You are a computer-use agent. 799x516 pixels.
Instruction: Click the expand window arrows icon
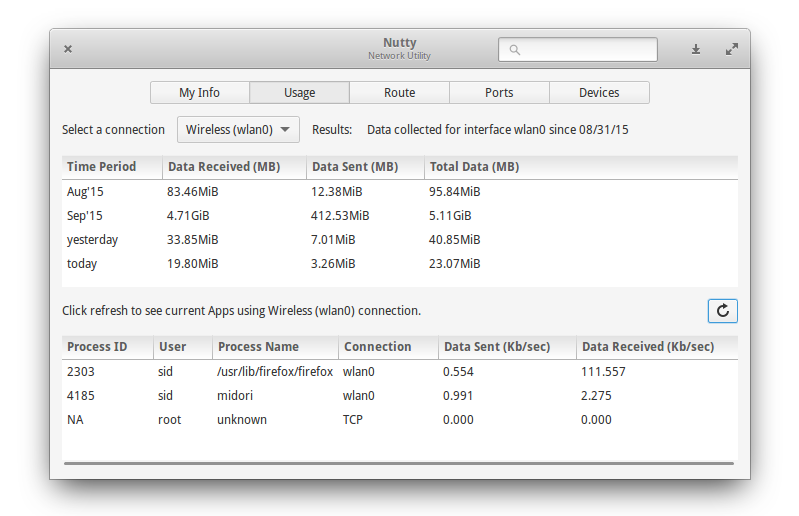coord(732,49)
